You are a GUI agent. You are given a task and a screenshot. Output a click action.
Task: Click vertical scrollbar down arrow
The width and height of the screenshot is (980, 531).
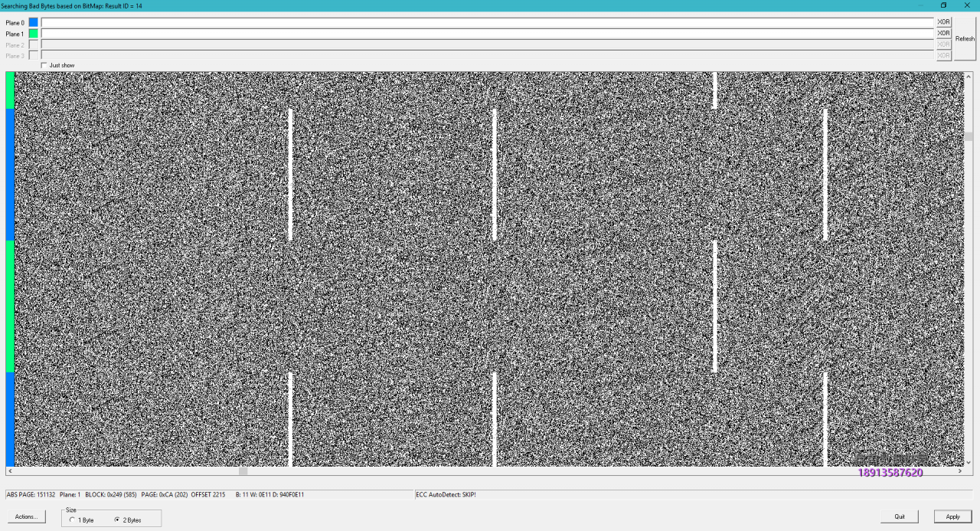click(968, 462)
